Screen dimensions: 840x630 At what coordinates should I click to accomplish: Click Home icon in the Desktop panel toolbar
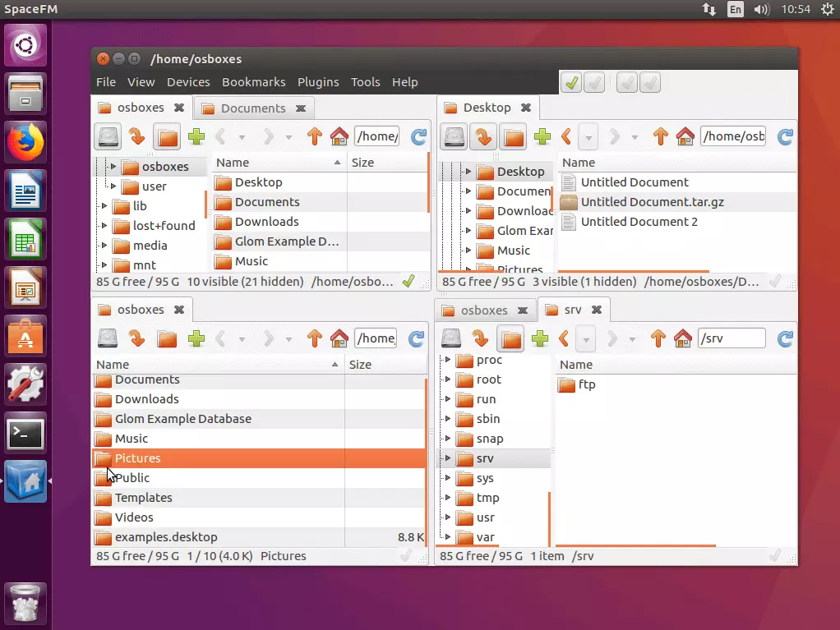pos(685,136)
